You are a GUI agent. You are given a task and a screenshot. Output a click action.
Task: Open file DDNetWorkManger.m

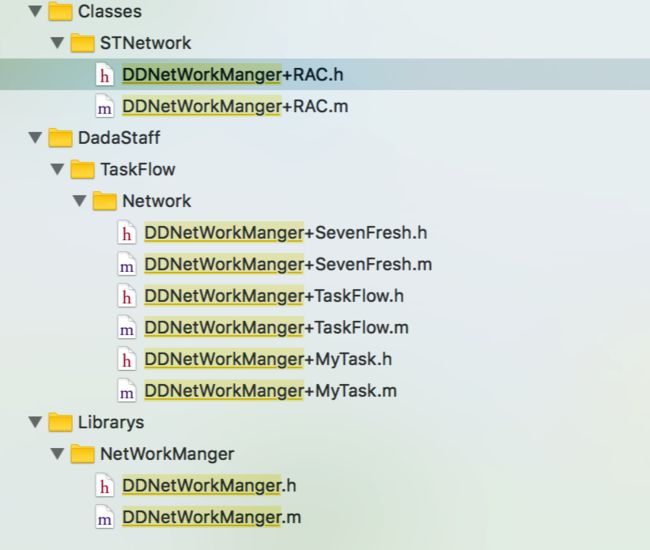tap(212, 517)
